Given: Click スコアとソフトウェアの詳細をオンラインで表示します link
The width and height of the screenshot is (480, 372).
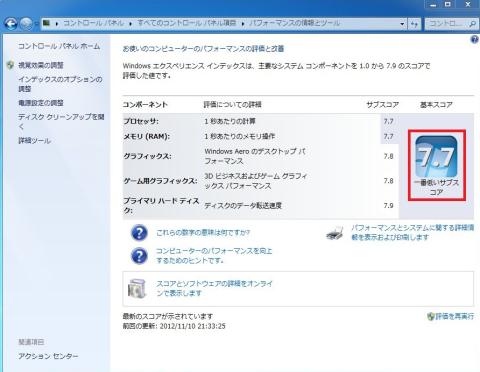Looking at the screenshot, I should tap(214, 288).
